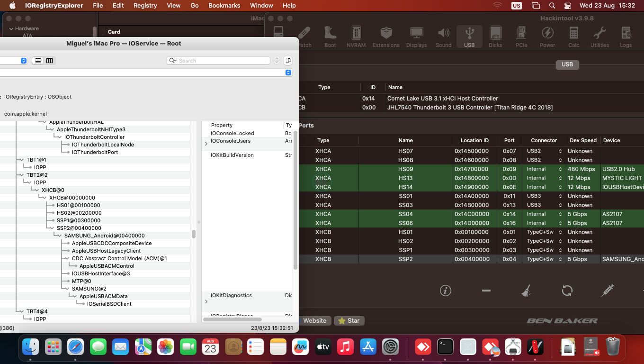644x364 pixels.
Task: Select the USB toolbar icon in Hackintool
Action: [x=469, y=36]
